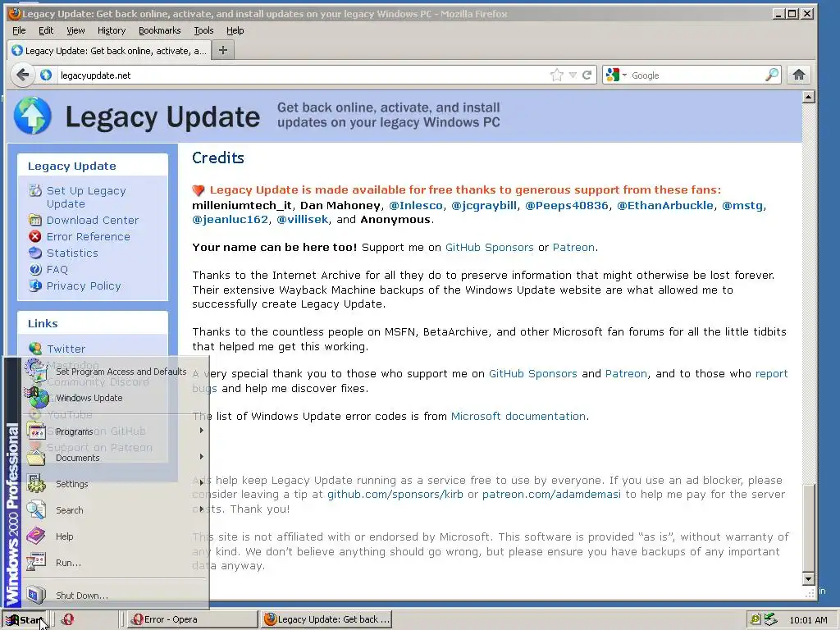
Task: Click the system tray clock 10:01 AM
Action: [x=808, y=620]
